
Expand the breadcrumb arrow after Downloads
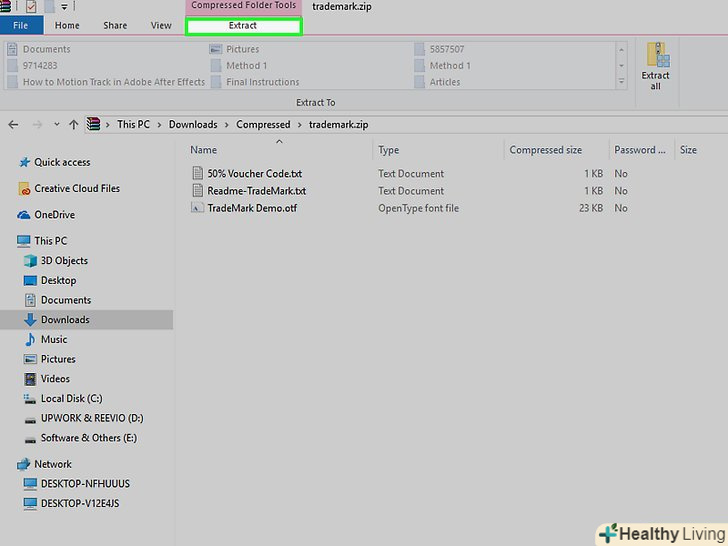226,125
